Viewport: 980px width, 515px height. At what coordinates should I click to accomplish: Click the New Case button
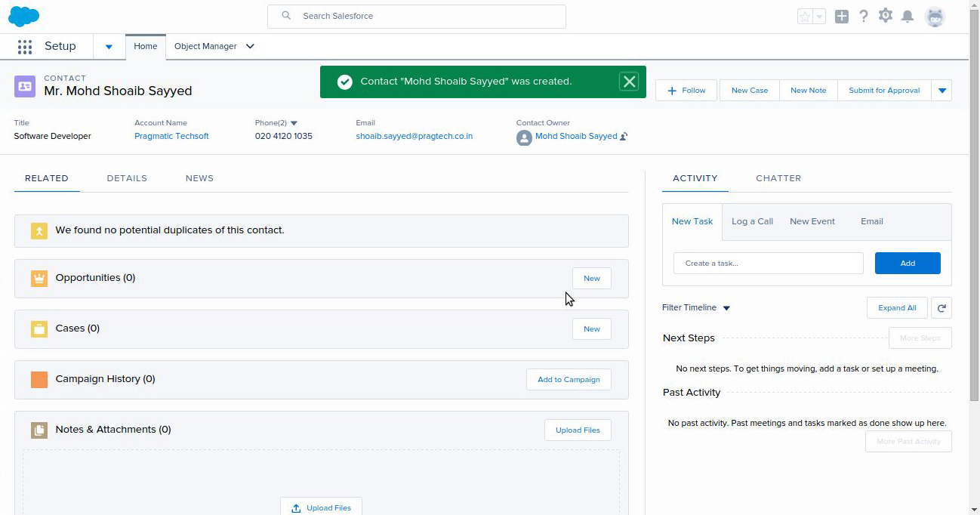click(x=750, y=91)
